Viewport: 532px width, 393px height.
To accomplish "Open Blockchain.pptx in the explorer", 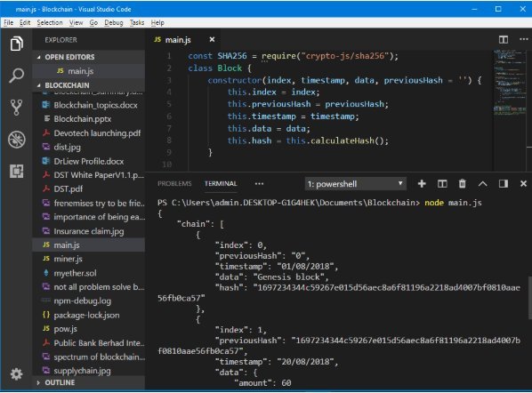I will point(89,119).
